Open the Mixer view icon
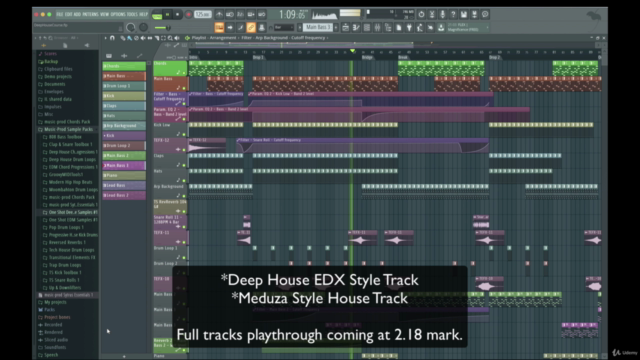Viewport: 640px width, 360px height. coord(377,28)
